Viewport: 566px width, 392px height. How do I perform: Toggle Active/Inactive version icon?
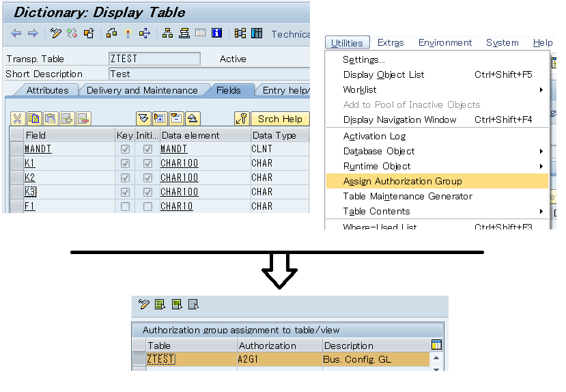(72, 33)
